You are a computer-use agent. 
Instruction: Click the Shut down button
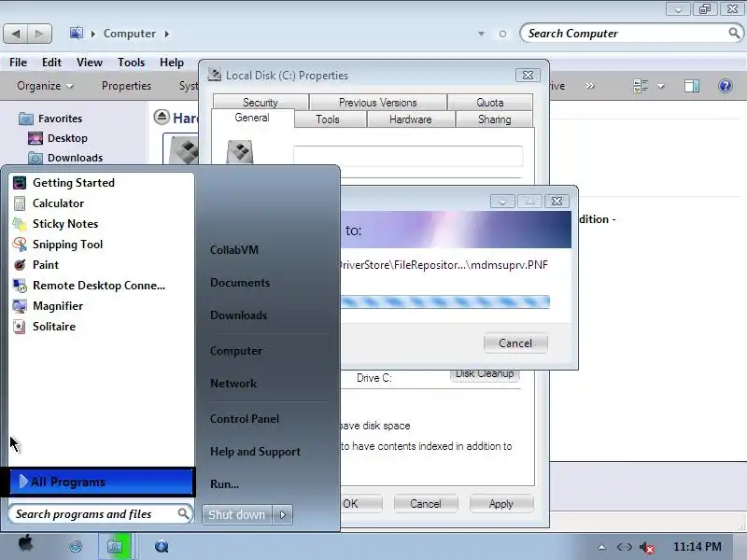point(237,514)
